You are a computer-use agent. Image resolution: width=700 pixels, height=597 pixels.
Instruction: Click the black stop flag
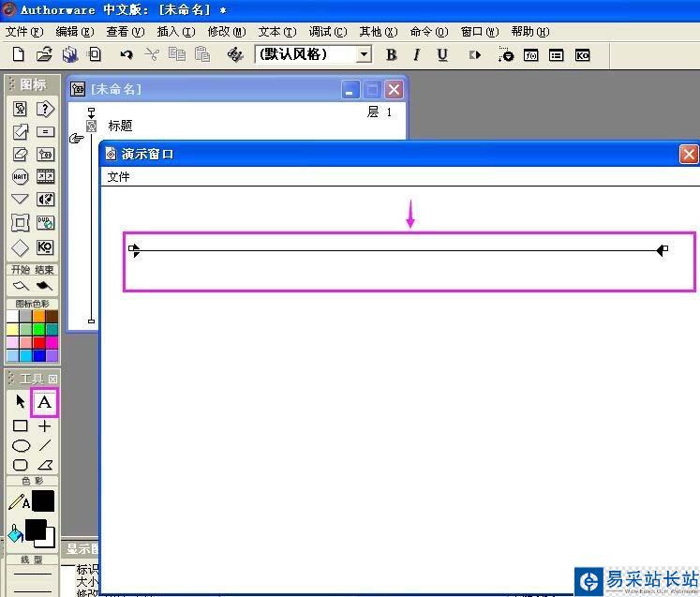(44, 285)
